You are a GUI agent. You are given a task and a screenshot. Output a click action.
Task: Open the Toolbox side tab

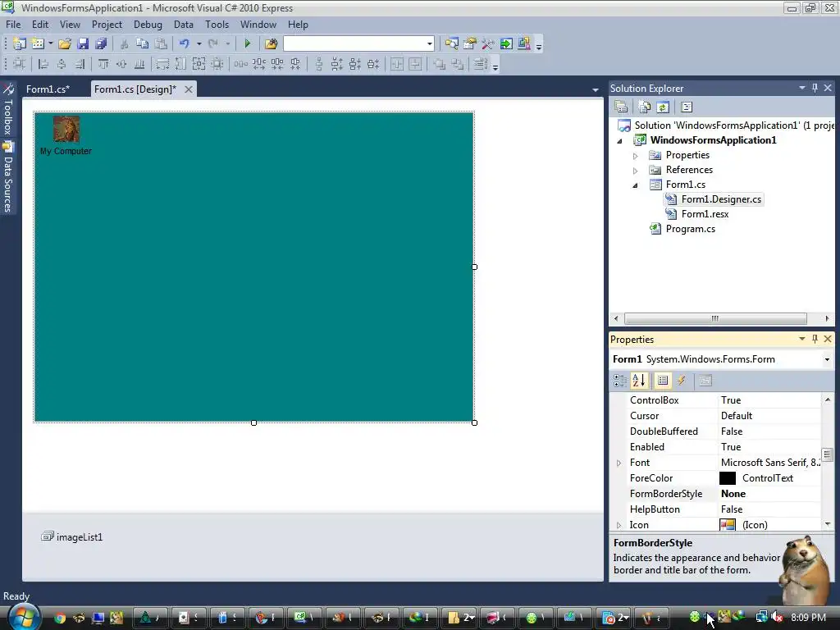(x=8, y=111)
